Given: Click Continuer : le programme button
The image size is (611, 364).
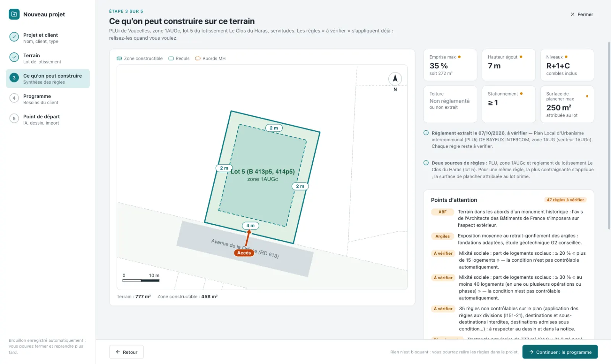Looking at the screenshot, I should pos(560,352).
